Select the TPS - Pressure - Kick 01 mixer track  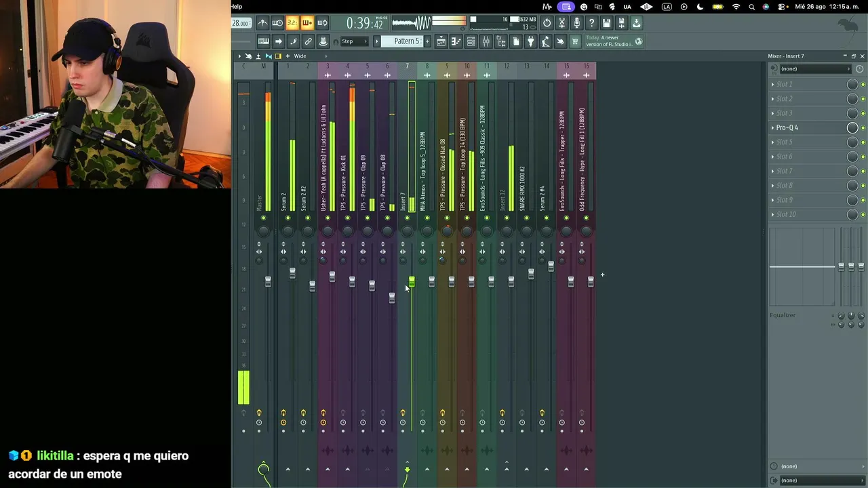tap(344, 182)
